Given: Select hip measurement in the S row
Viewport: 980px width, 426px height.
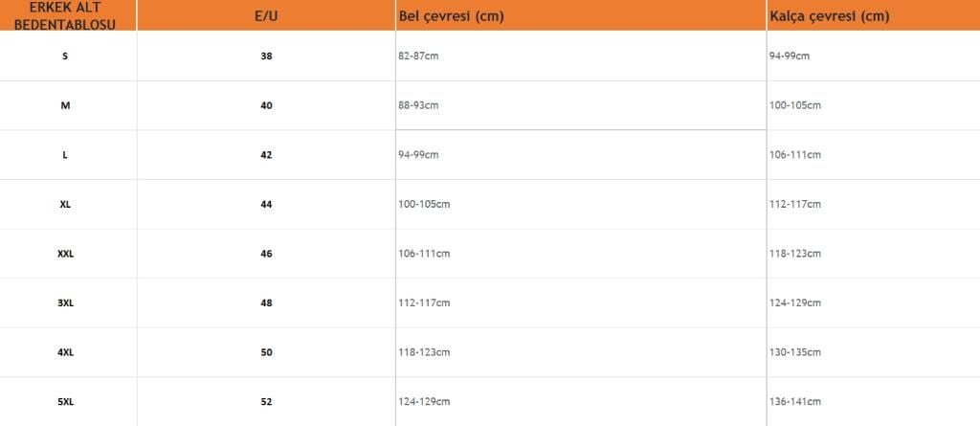Looking at the screenshot, I should coord(790,56).
